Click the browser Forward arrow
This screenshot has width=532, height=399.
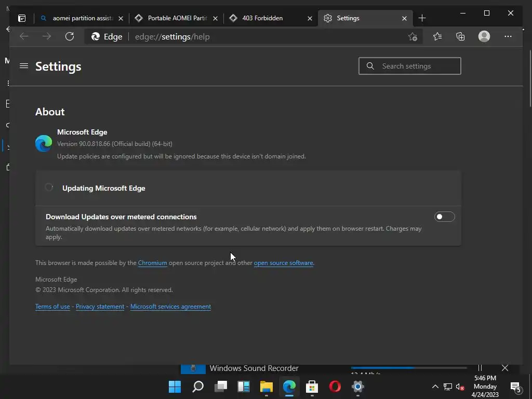47,36
